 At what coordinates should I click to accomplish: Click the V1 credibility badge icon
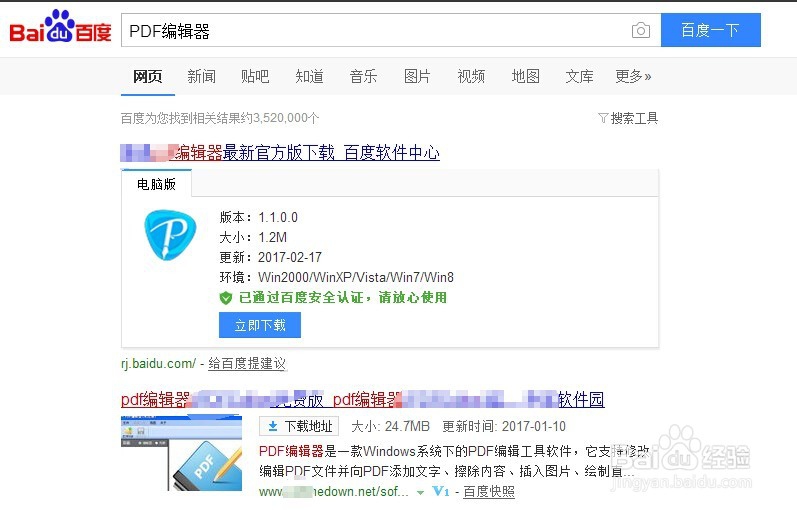tap(441, 492)
